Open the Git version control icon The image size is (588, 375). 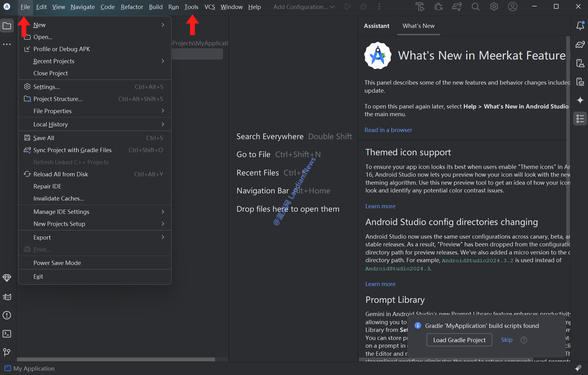7,352
